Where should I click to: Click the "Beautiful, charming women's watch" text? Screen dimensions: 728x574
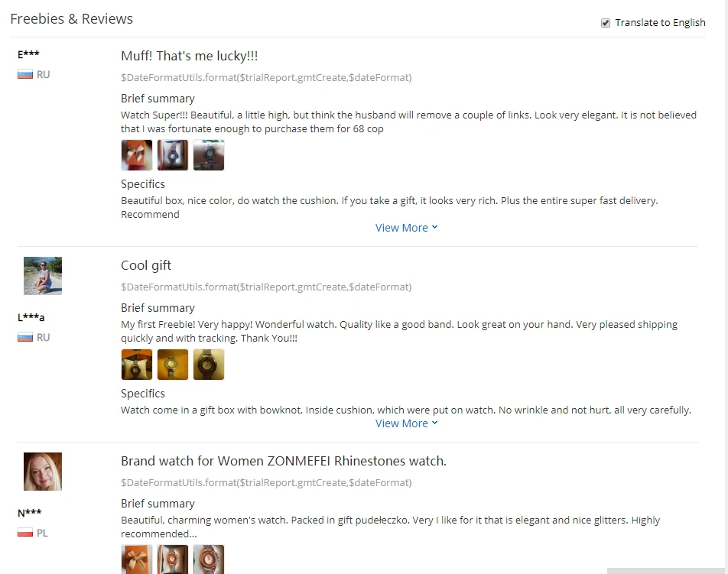pos(391,527)
